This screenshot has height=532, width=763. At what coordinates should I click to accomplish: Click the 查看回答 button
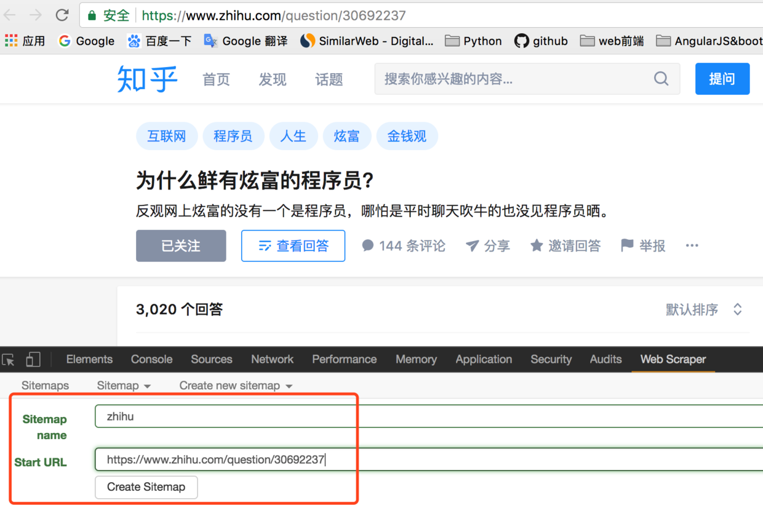coord(293,246)
